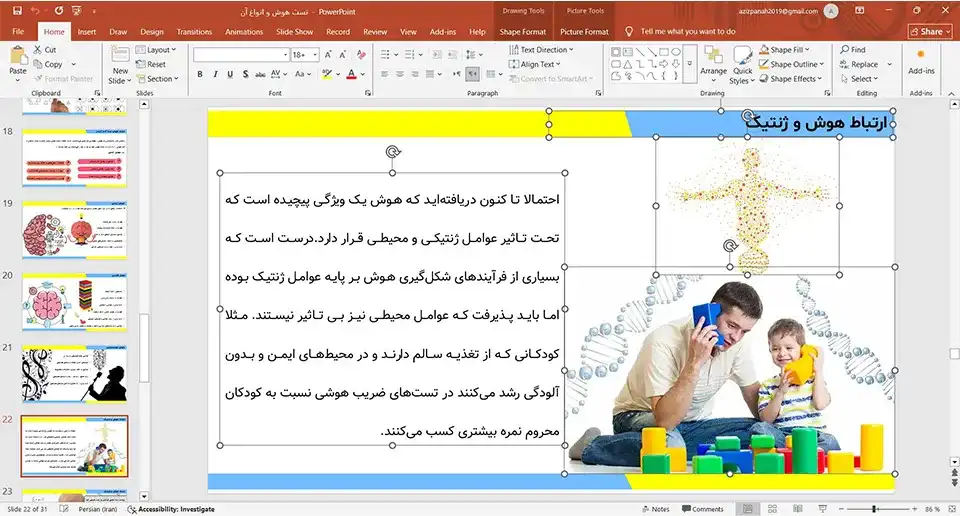Screen dimensions: 960x516
Task: Choose the right arrow shape
Action: pos(664,64)
